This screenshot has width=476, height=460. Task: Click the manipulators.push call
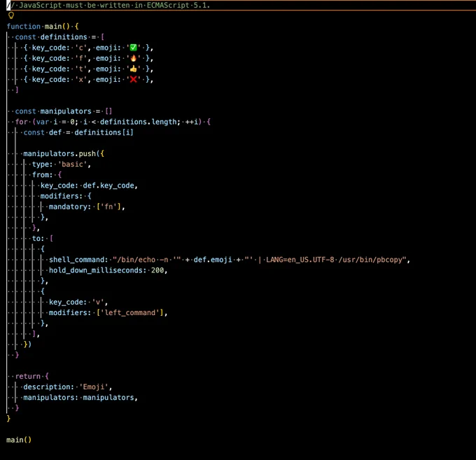pos(59,153)
